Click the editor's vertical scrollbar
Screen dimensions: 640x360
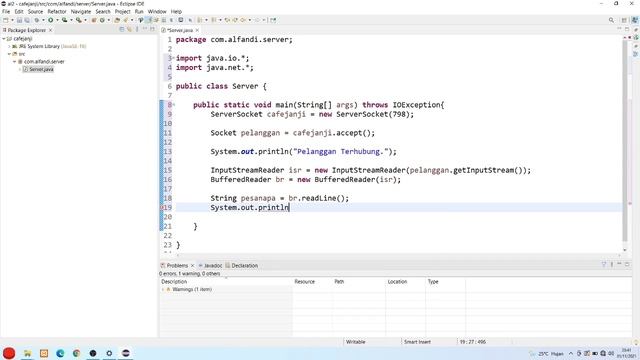(x=625, y=141)
